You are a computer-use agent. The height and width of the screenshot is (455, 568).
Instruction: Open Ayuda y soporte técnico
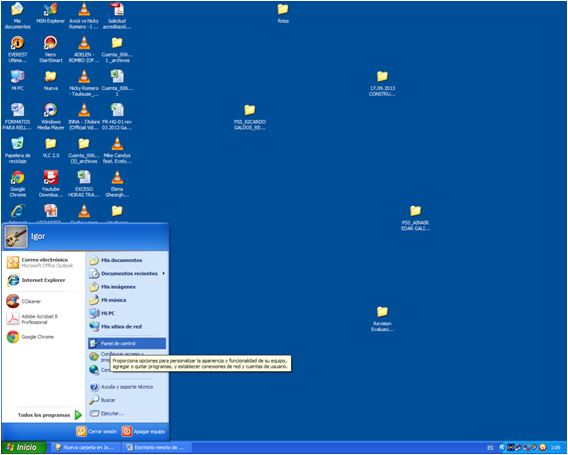click(x=127, y=387)
